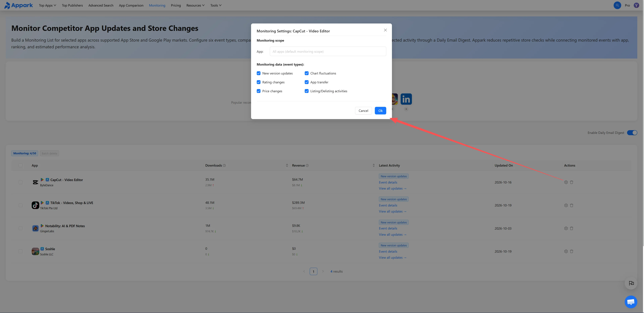
Task: Open the user avatar Y
Action: pyautogui.click(x=636, y=5)
